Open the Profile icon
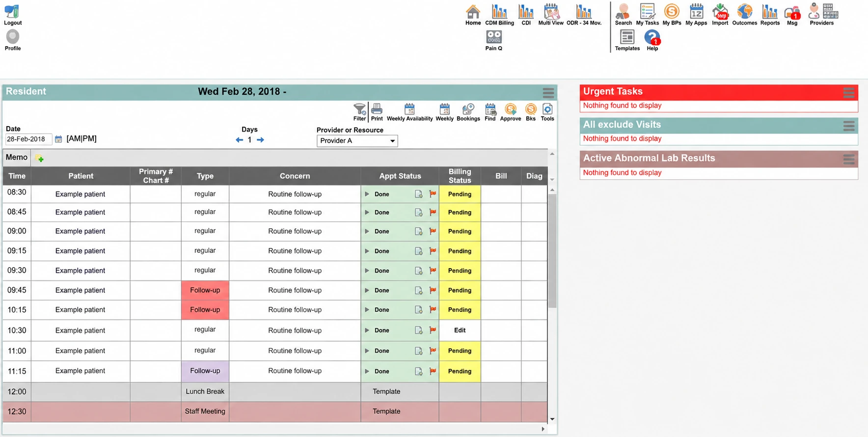The image size is (868, 437). point(13,37)
